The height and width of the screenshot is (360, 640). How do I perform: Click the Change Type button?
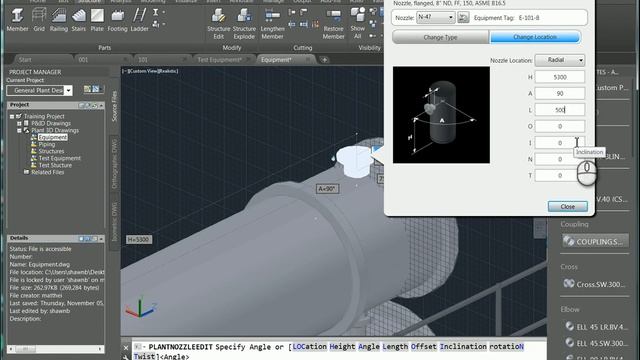[440, 37]
